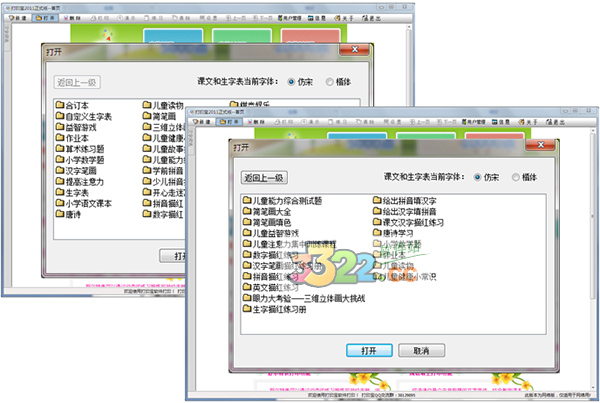The image size is (600, 403).
Task: Close the back 打开 dialog with the red X
Action: [355, 49]
